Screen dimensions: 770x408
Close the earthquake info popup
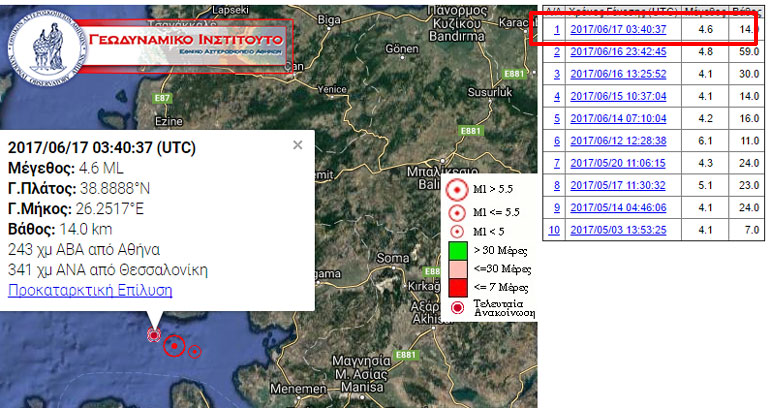click(x=298, y=145)
